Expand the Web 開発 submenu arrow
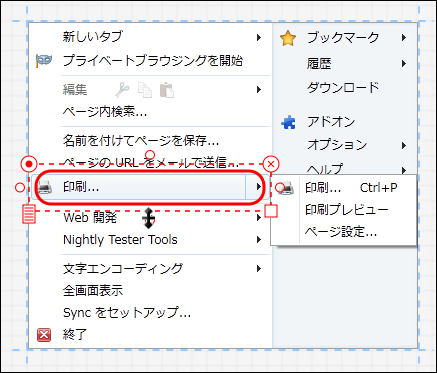 (259, 218)
